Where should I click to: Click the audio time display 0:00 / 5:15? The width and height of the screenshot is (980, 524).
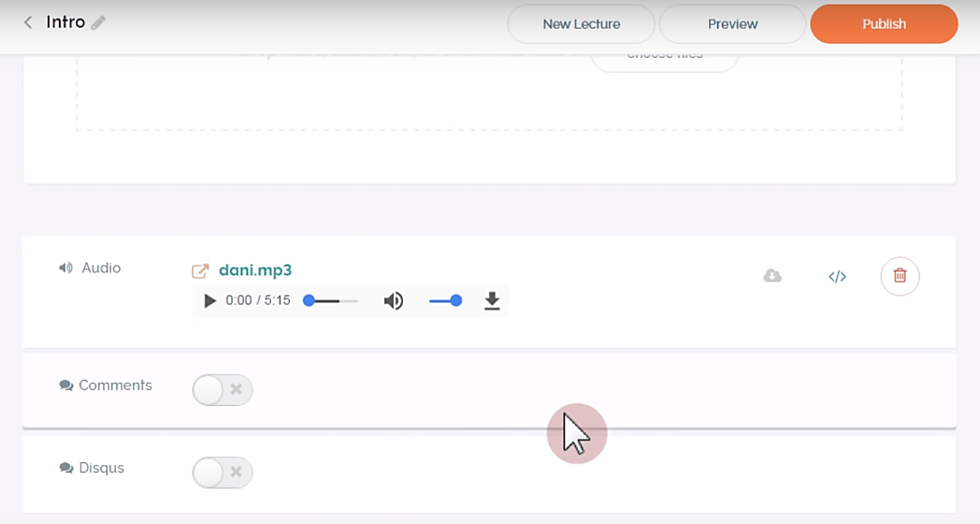point(258,301)
